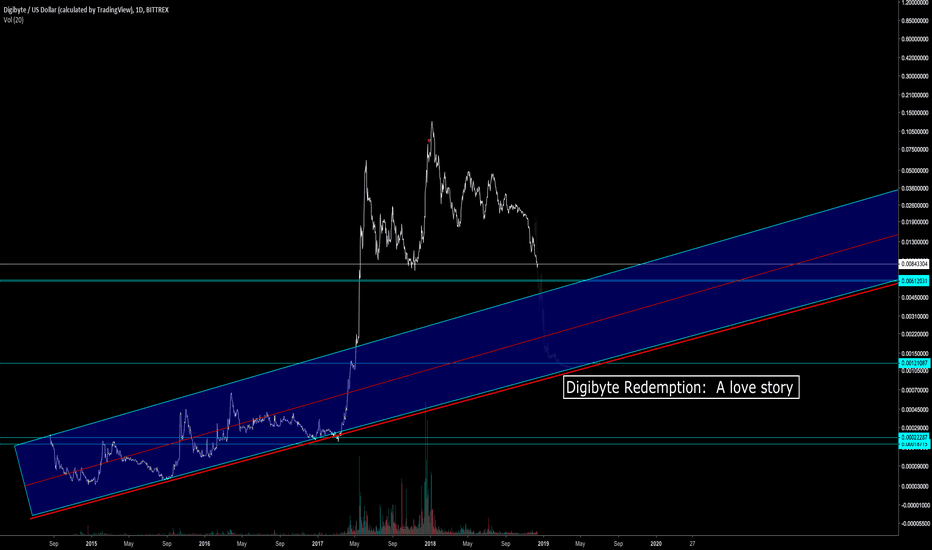Click 0.00070000 on the price scale
The width and height of the screenshot is (932, 550).
tap(915, 391)
